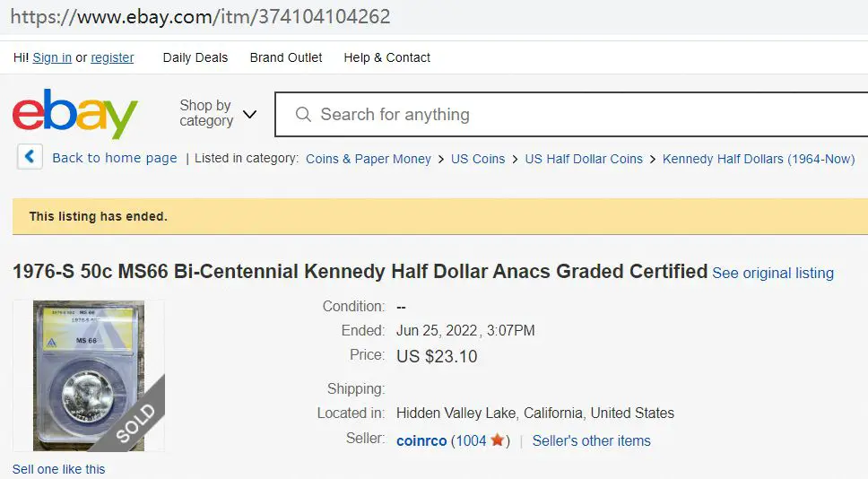Open Kennedy Half Dollars (1964-Now) category
Image resolution: width=868 pixels, height=479 pixels.
click(759, 159)
